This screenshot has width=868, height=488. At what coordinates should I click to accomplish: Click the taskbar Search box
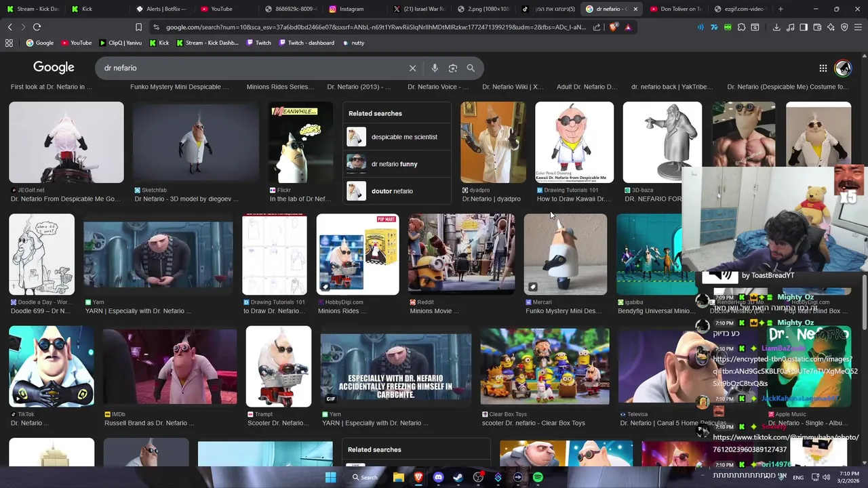click(x=365, y=477)
